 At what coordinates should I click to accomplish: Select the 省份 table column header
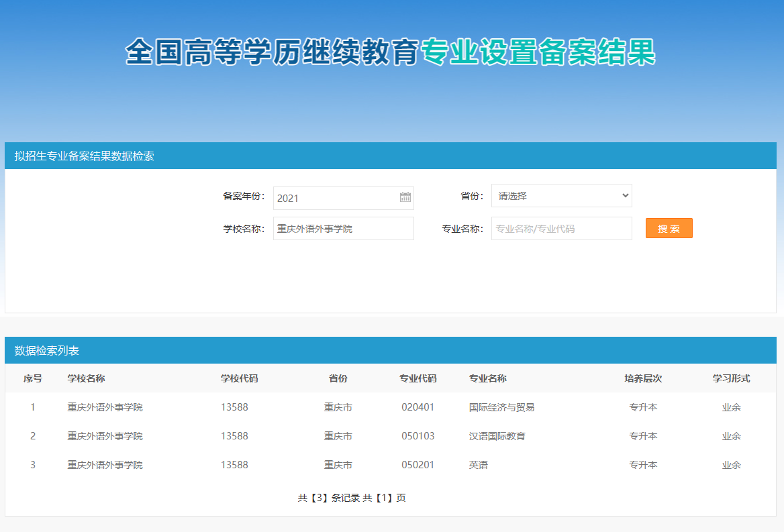click(x=338, y=378)
